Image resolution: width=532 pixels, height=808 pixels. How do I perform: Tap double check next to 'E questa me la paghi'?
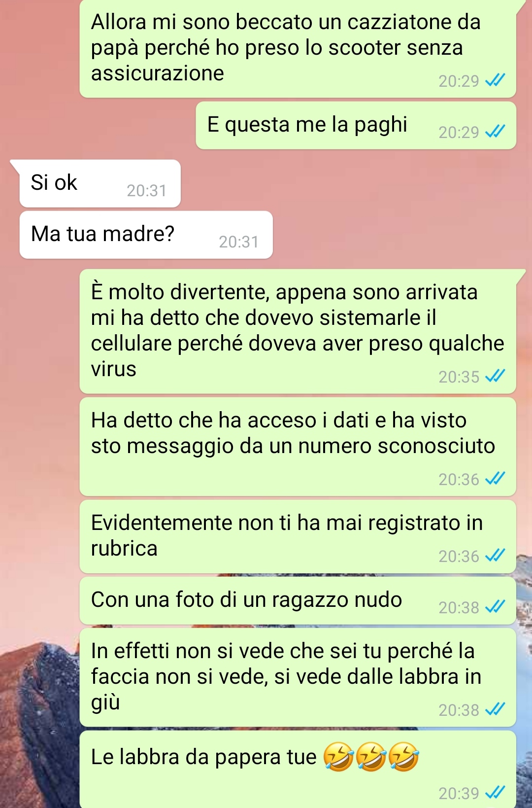(495, 131)
